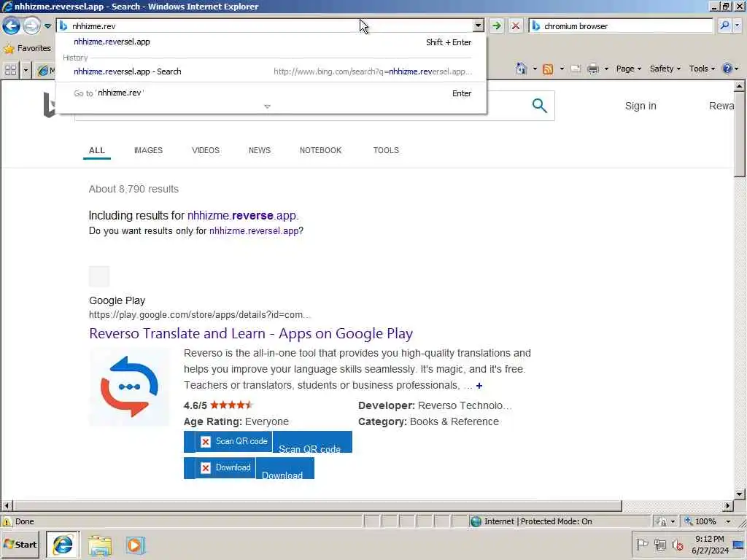Click the 100% zoom level button
Image resolution: width=747 pixels, height=560 pixels.
(701, 521)
